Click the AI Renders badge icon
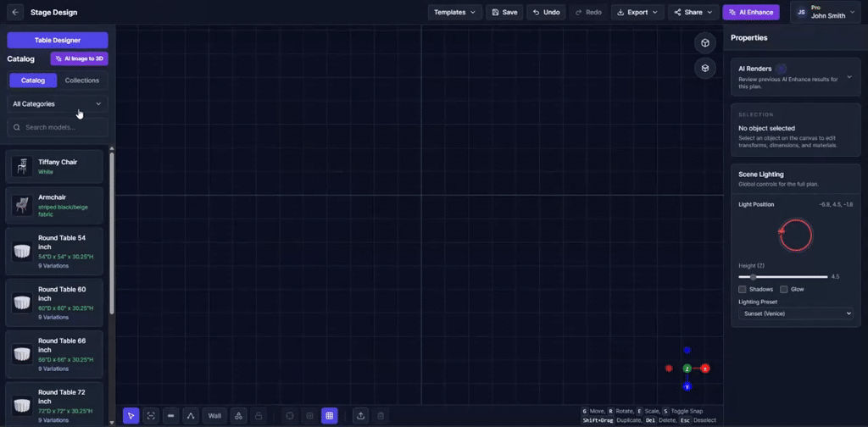The height and width of the screenshot is (427, 868). [781, 69]
